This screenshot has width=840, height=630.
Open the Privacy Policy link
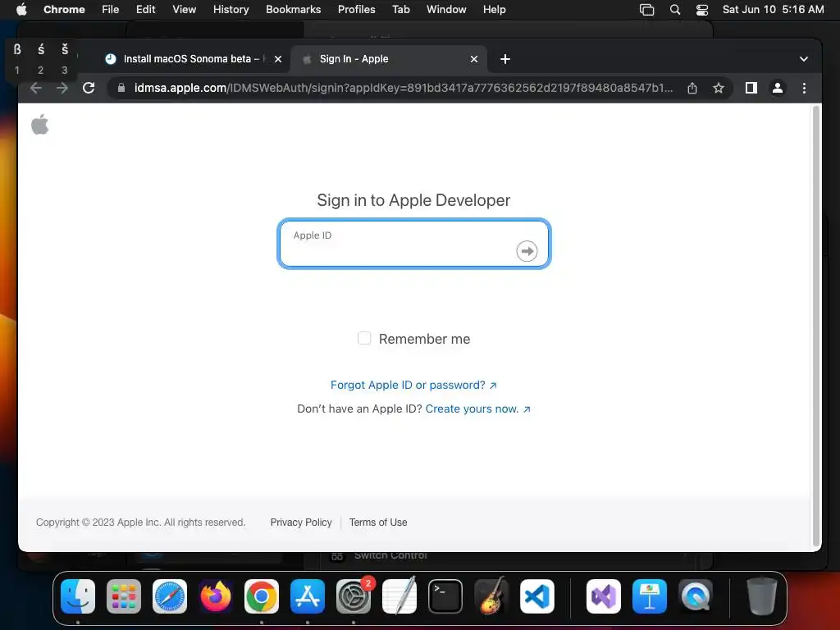click(301, 523)
